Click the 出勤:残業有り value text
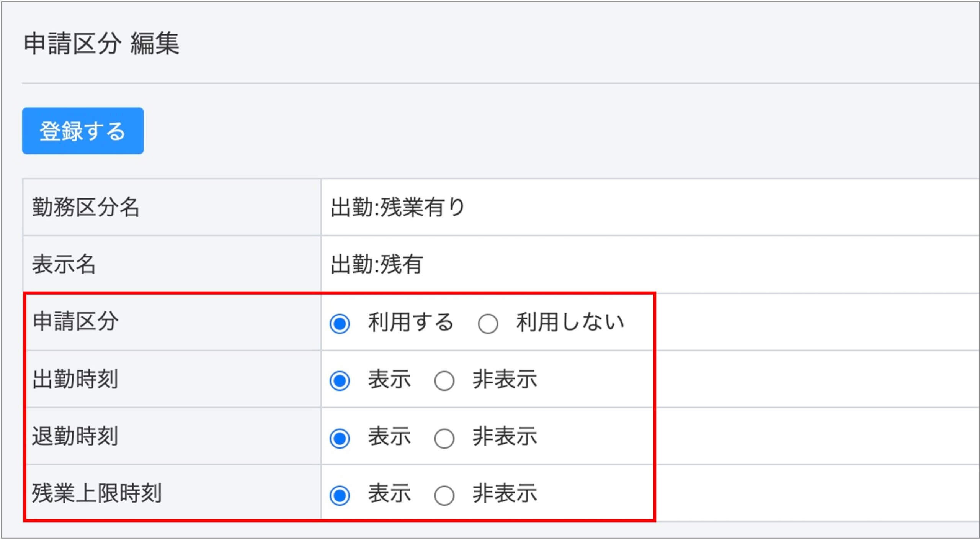 (x=397, y=207)
